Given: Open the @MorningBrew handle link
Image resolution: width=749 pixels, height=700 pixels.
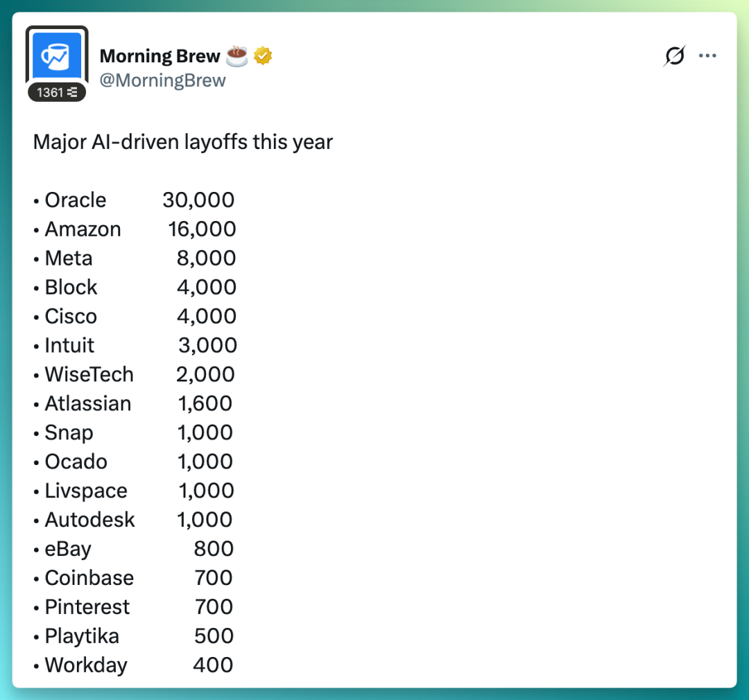Looking at the screenshot, I should point(162,80).
